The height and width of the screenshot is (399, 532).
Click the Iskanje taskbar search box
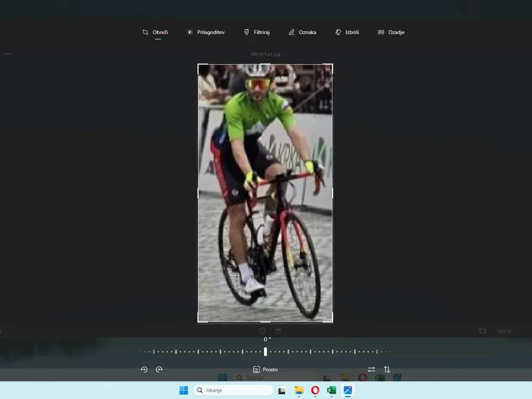(x=233, y=390)
